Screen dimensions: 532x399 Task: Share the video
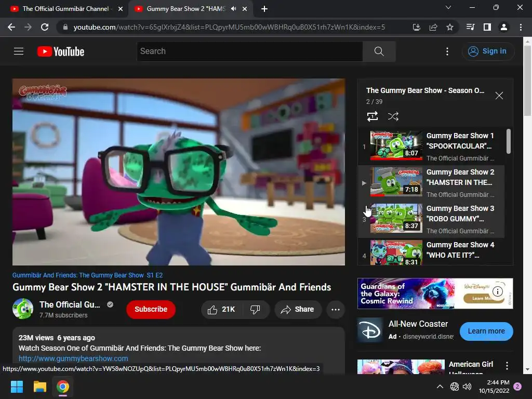coord(298,310)
